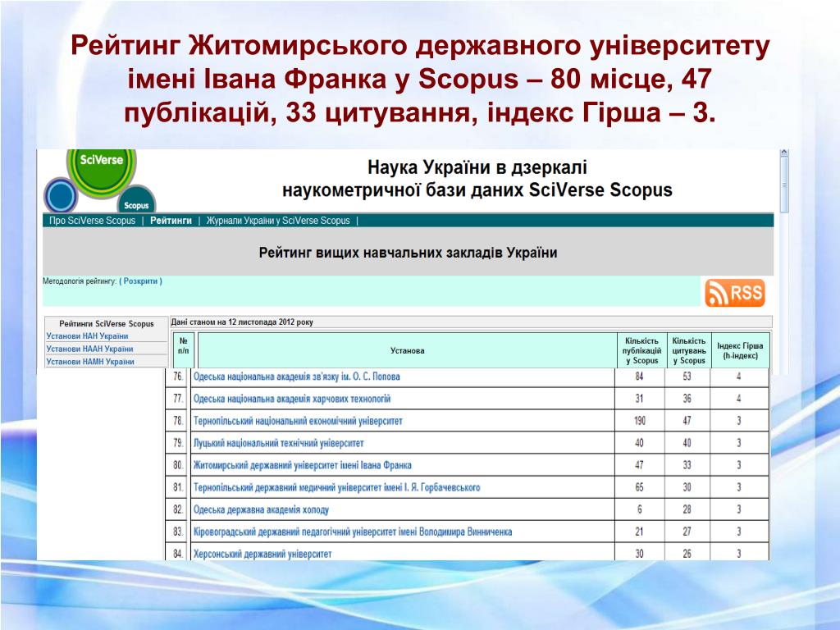Open Херсонський державний університет link

coord(262,554)
